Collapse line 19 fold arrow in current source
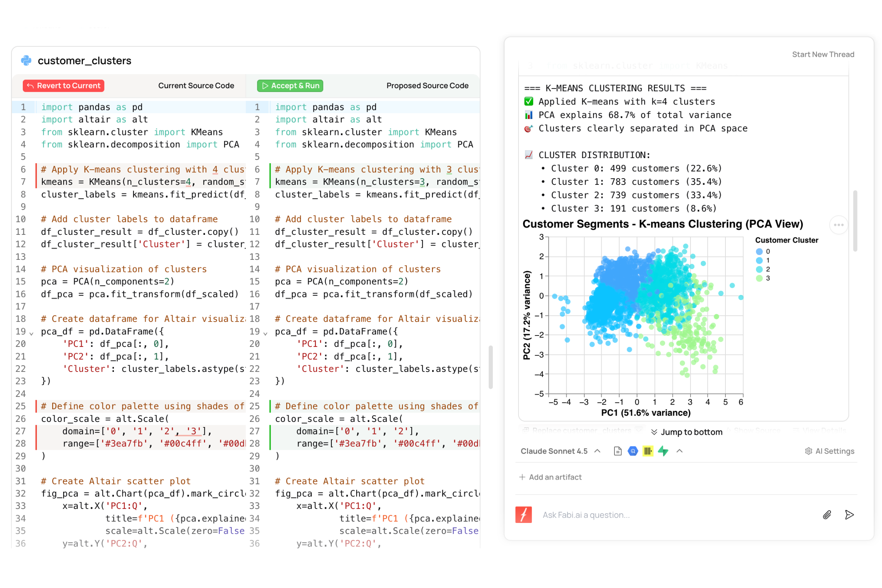Viewport: 882px width, 588px height. (x=32, y=333)
